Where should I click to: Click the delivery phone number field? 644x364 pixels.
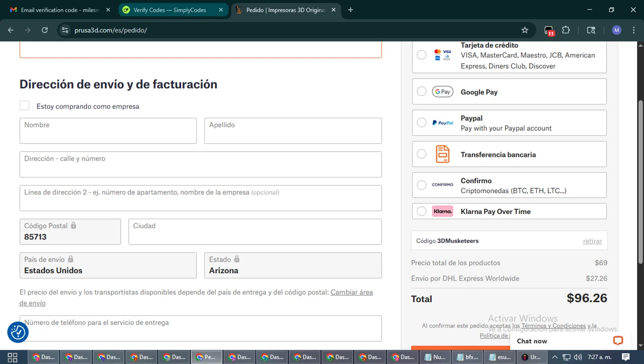[200, 328]
